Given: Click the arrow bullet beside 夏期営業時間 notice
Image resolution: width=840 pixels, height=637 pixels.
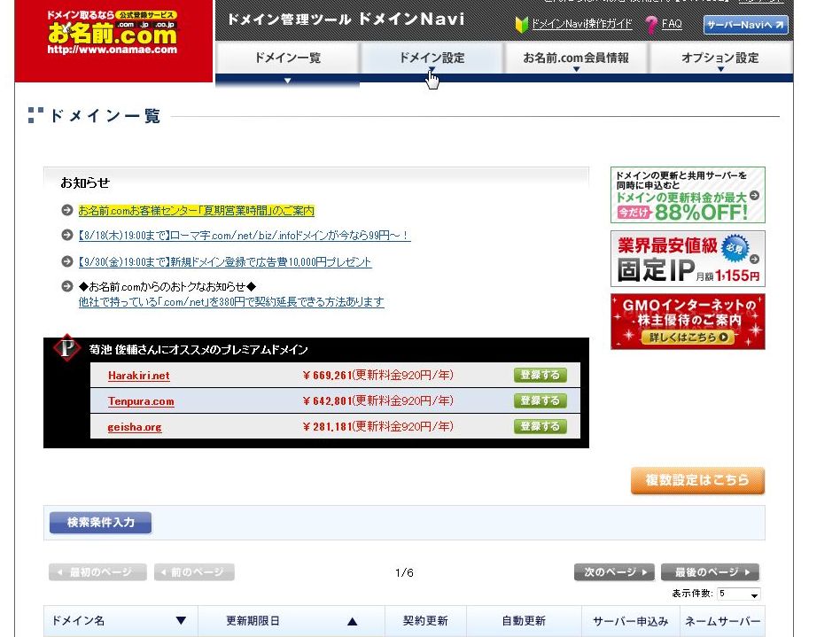Looking at the screenshot, I should (67, 210).
